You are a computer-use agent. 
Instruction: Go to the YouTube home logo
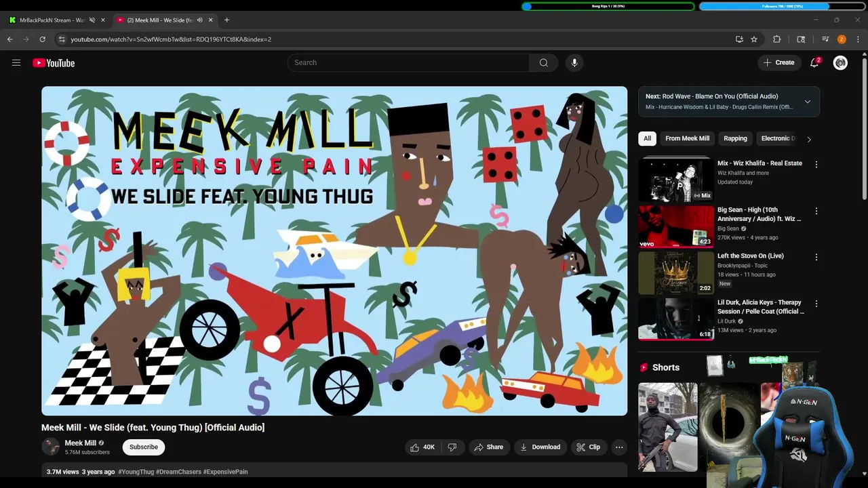click(x=54, y=63)
